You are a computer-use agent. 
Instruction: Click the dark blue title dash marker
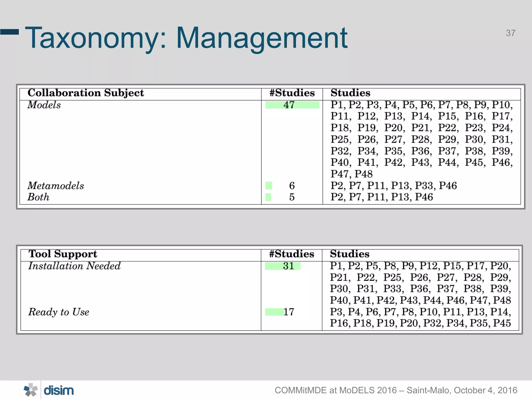click(10, 32)
